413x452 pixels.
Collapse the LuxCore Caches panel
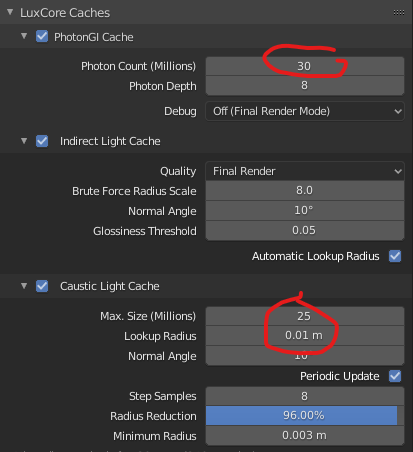coord(10,12)
